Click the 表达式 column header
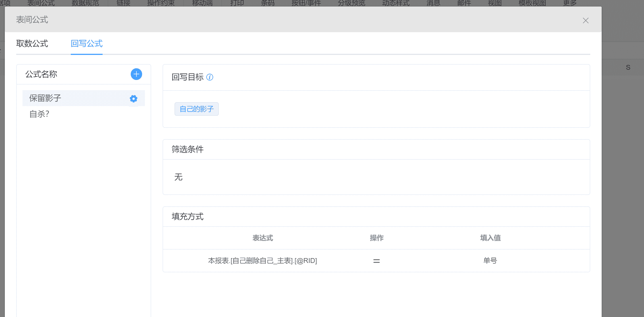The image size is (644, 317). point(263,238)
